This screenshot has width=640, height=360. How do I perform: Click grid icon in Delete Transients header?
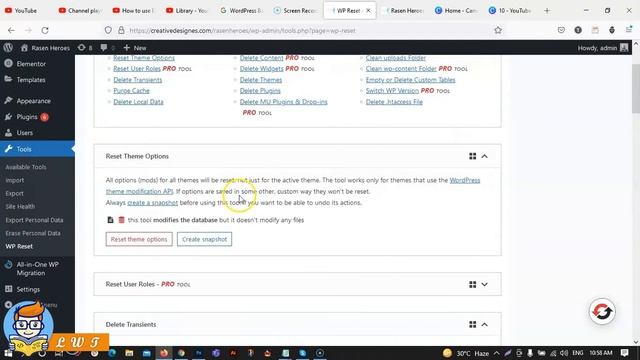point(472,324)
